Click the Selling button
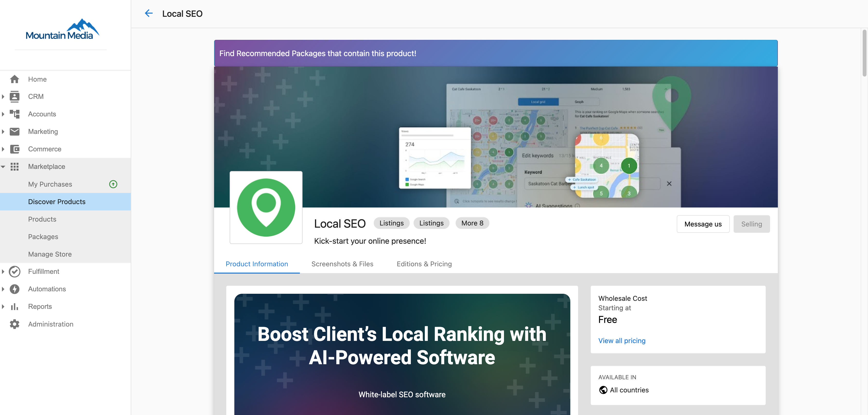Viewport: 868px width, 415px height. [x=751, y=224]
